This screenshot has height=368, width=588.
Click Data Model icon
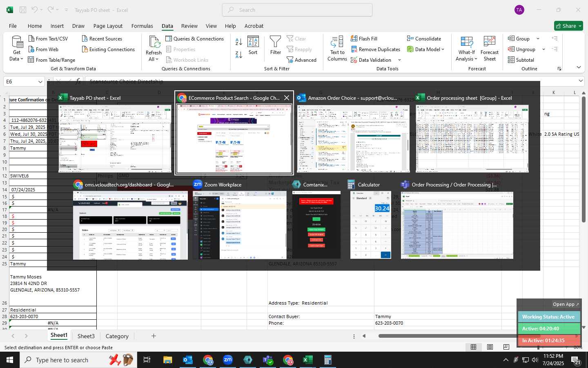click(410, 49)
